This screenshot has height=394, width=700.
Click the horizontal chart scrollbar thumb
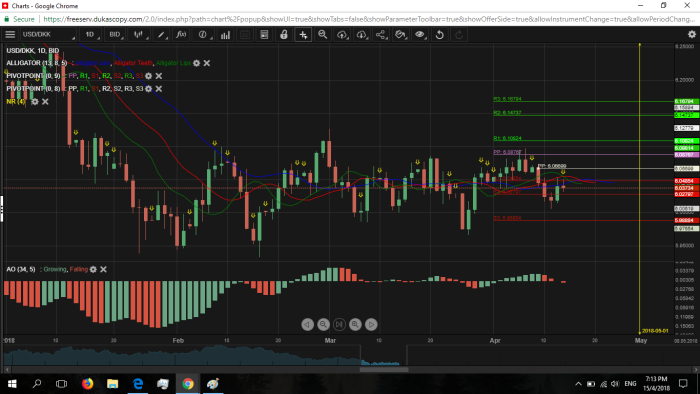[x=384, y=369]
